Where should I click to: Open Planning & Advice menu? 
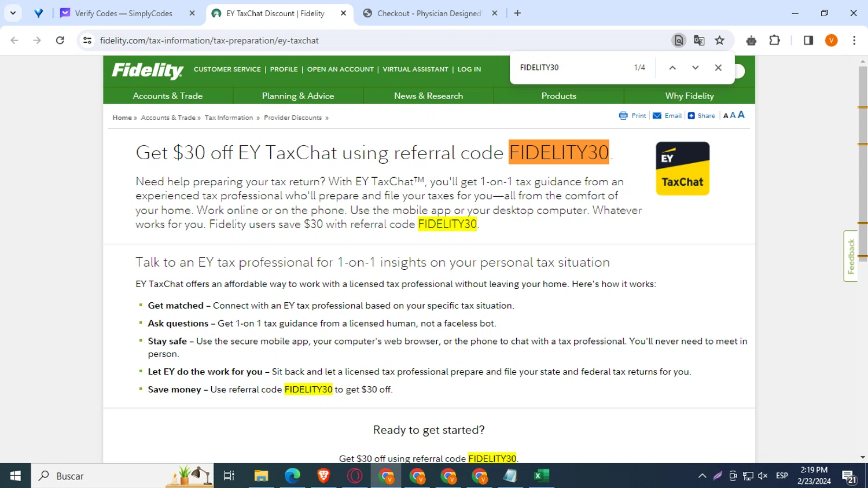point(298,96)
